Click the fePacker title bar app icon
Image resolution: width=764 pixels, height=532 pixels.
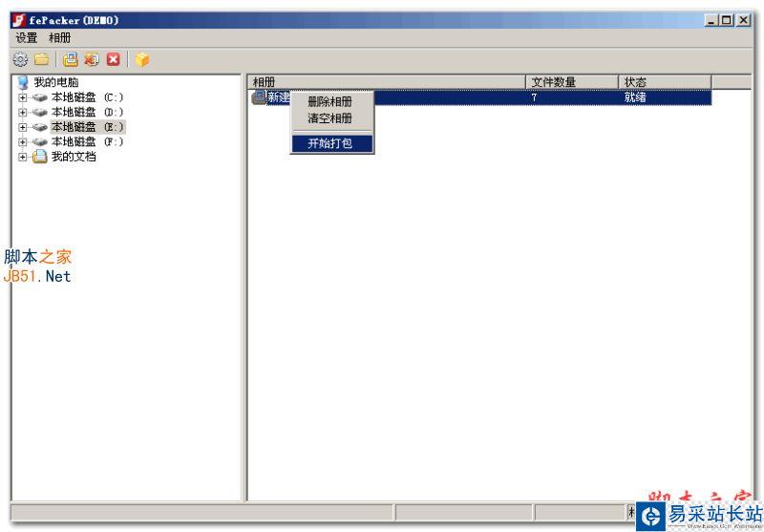(18, 20)
